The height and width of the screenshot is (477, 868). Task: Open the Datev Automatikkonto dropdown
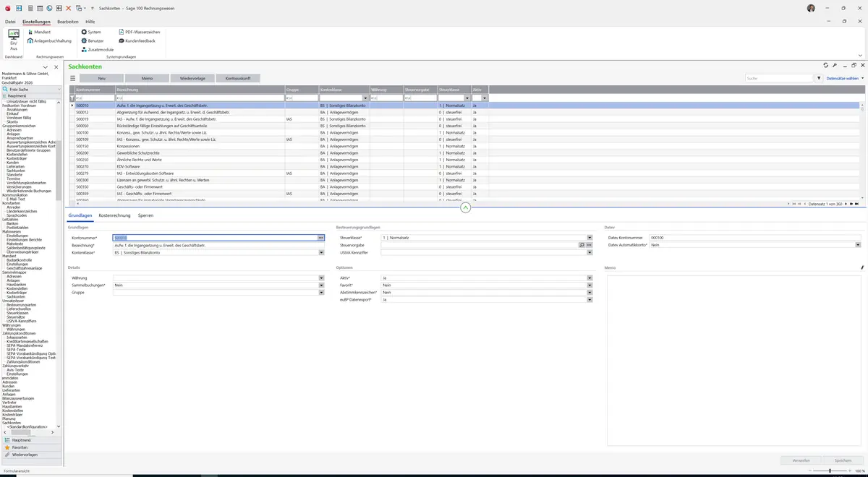tap(858, 245)
